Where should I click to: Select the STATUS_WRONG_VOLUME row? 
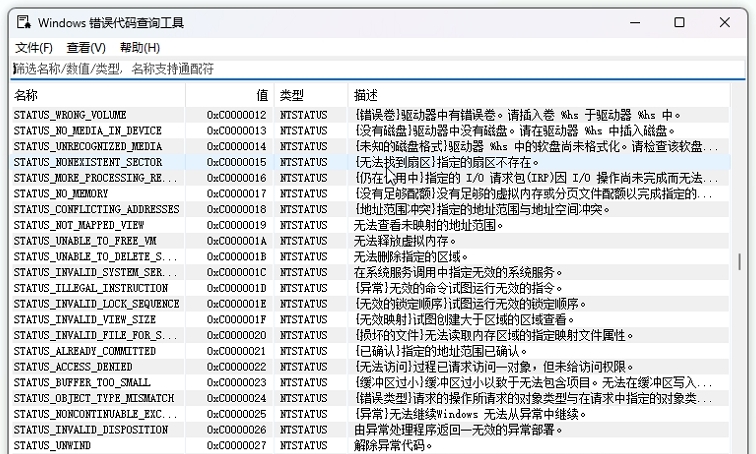click(370, 115)
